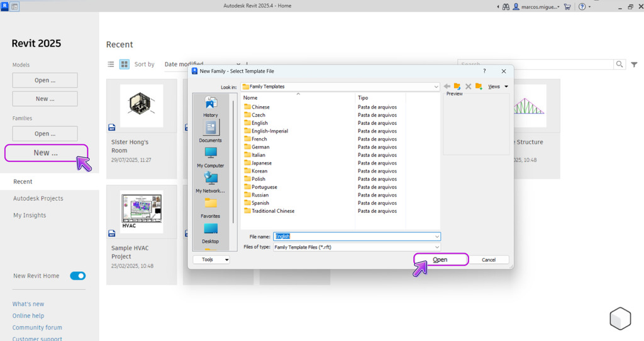Open the filter funnel icon
The width and height of the screenshot is (644, 341).
634,65
